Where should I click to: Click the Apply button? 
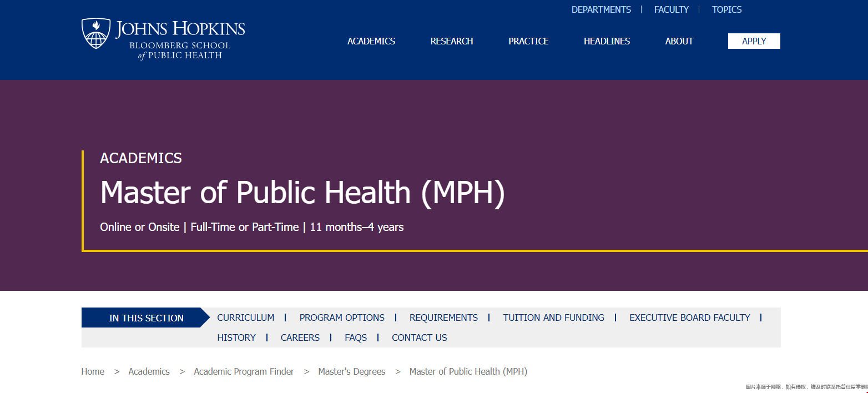tap(754, 41)
